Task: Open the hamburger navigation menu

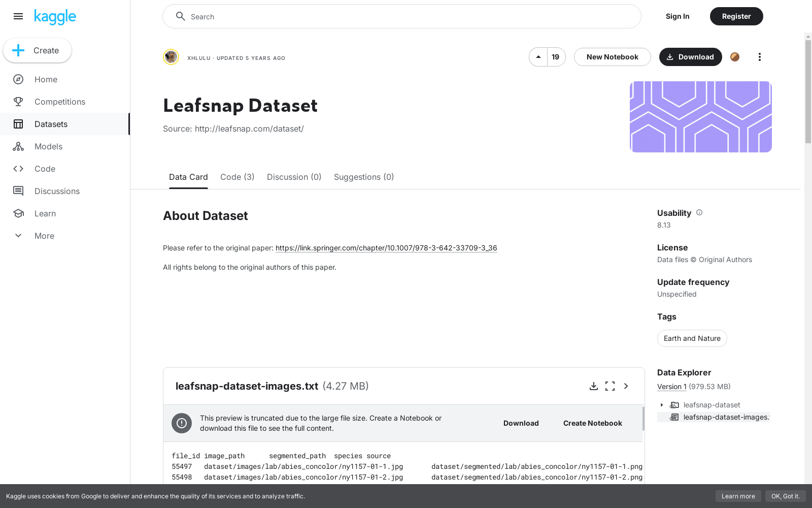Action: [x=18, y=16]
